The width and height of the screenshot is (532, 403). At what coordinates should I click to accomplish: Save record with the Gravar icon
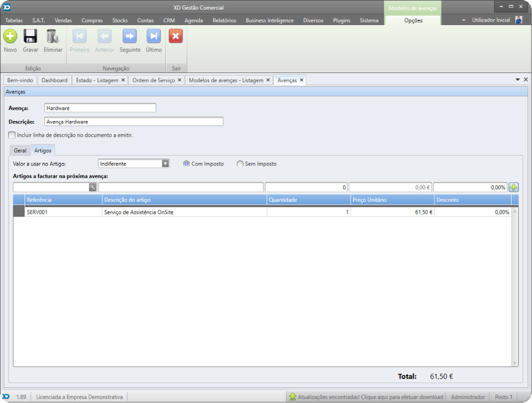31,37
